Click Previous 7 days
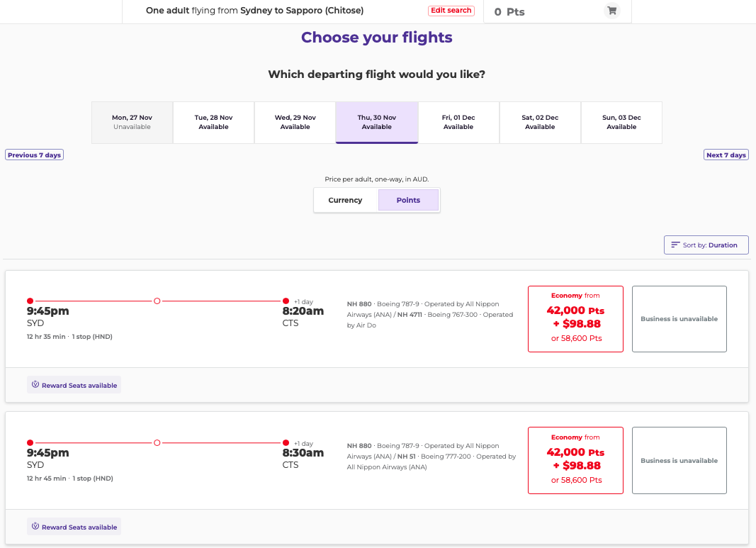Image resolution: width=756 pixels, height=548 pixels. point(34,155)
